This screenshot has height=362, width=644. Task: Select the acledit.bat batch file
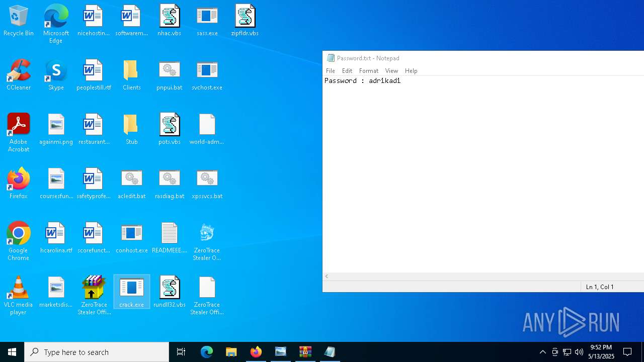click(131, 184)
